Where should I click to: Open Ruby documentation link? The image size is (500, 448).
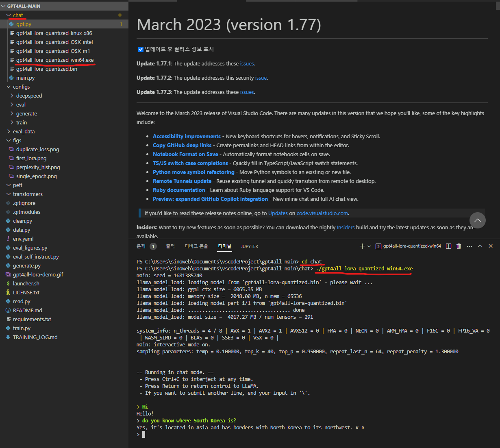179,190
